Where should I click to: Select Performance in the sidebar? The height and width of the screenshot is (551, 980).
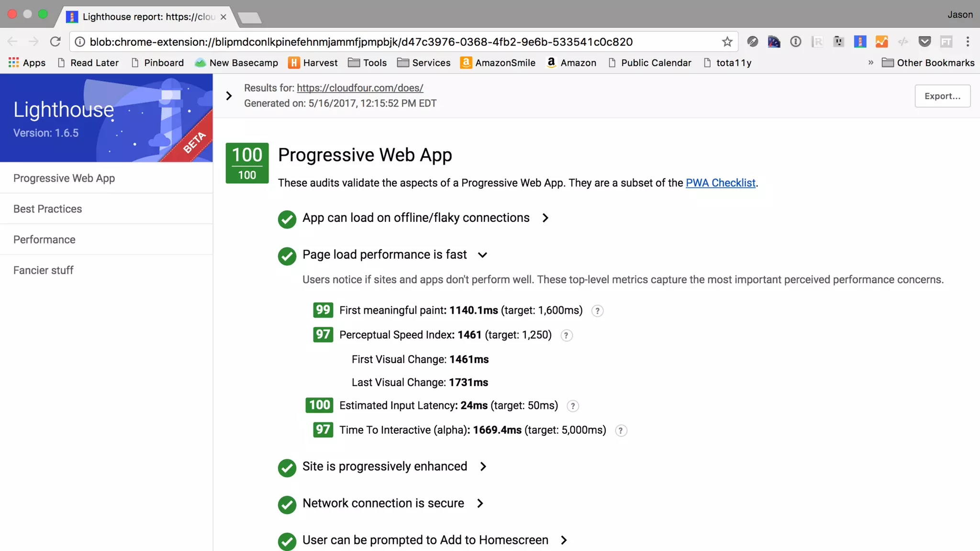click(x=44, y=240)
